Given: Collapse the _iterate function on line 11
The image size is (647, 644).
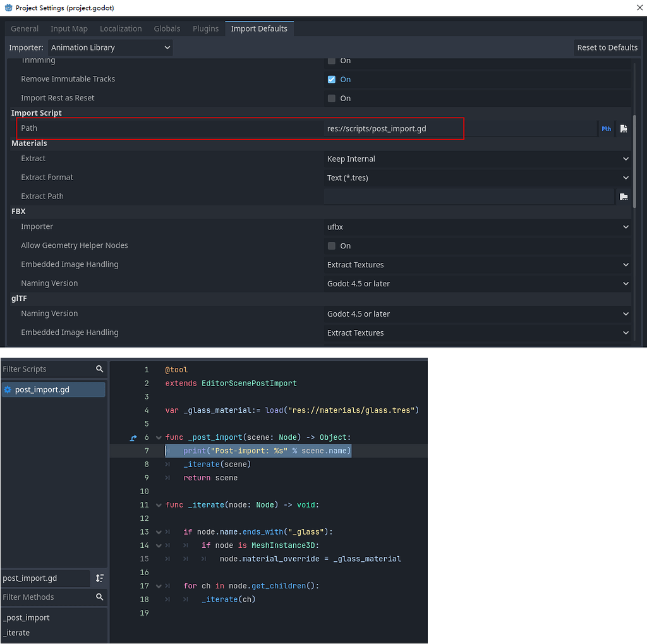Looking at the screenshot, I should (159, 505).
